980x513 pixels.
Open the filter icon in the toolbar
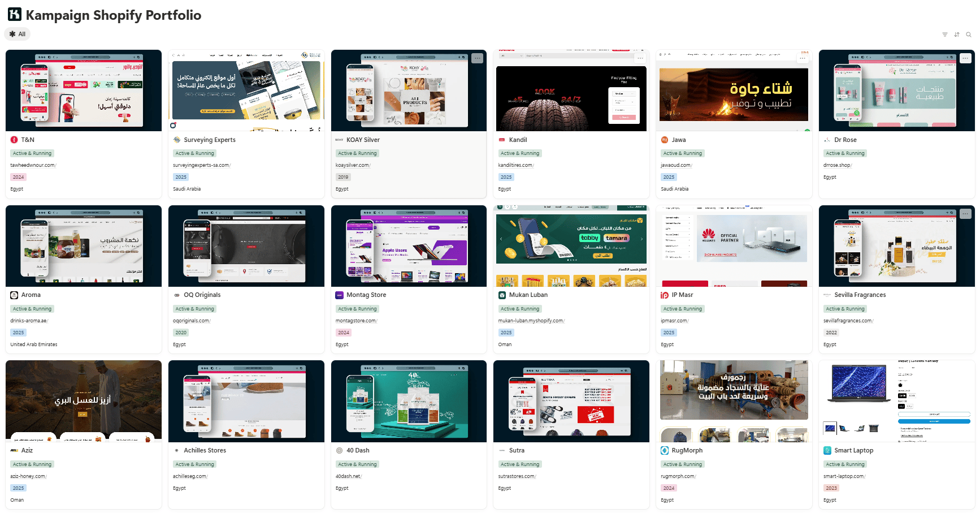pyautogui.click(x=944, y=35)
